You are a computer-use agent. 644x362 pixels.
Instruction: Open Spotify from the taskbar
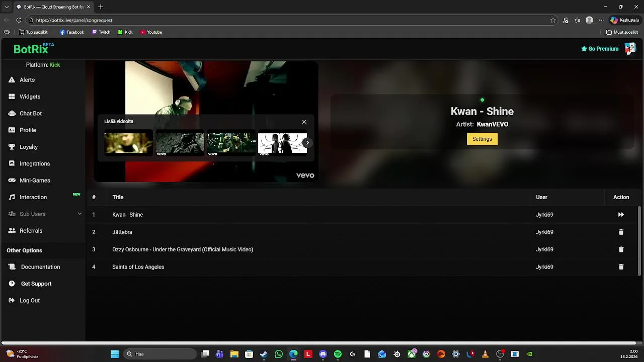[338, 354]
